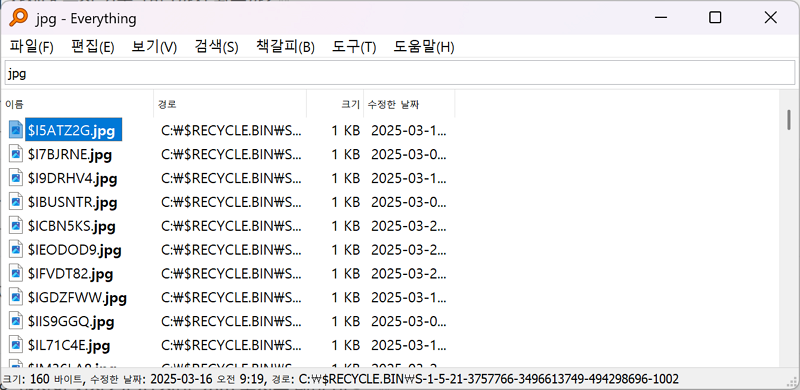
Task: Select file name $IIS9GGQ.jpg
Action: 71,322
